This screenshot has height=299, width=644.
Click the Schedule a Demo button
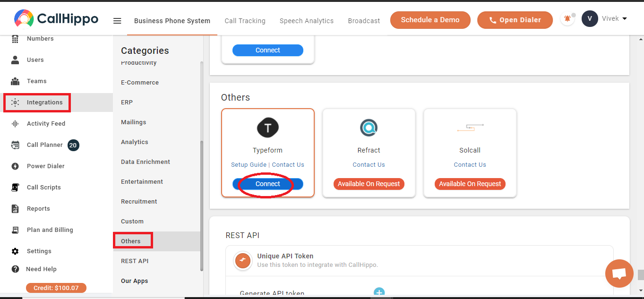430,20
